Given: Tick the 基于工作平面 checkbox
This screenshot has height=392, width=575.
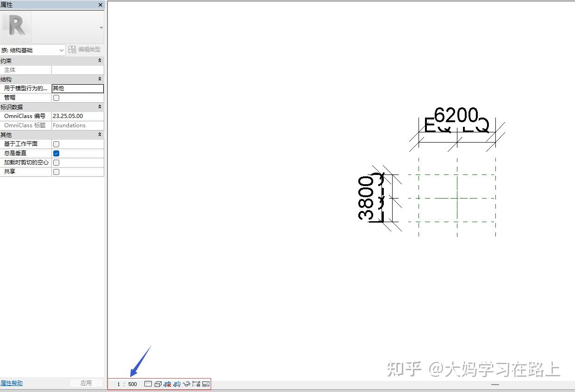Looking at the screenshot, I should [56, 144].
